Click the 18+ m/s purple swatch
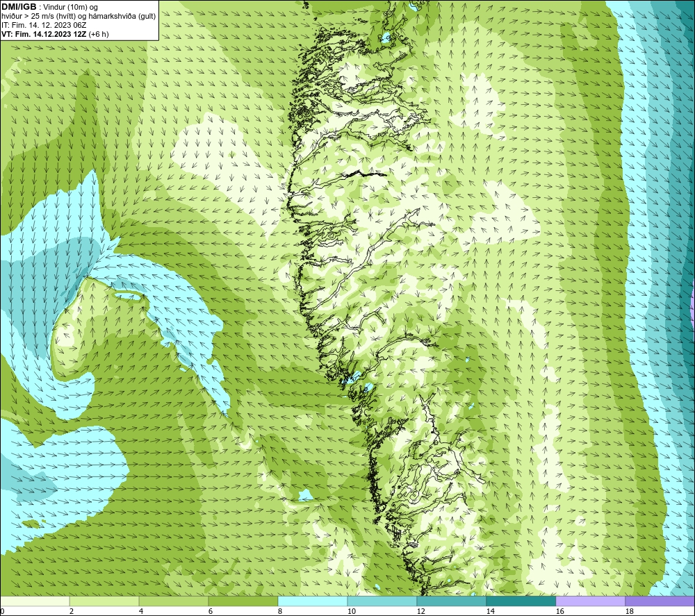The height and width of the screenshot is (616, 695). [x=660, y=601]
